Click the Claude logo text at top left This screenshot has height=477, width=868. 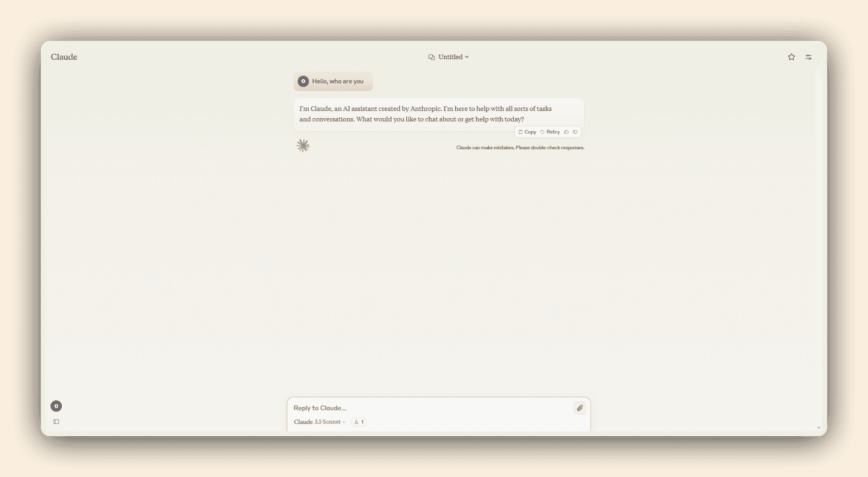coord(64,57)
